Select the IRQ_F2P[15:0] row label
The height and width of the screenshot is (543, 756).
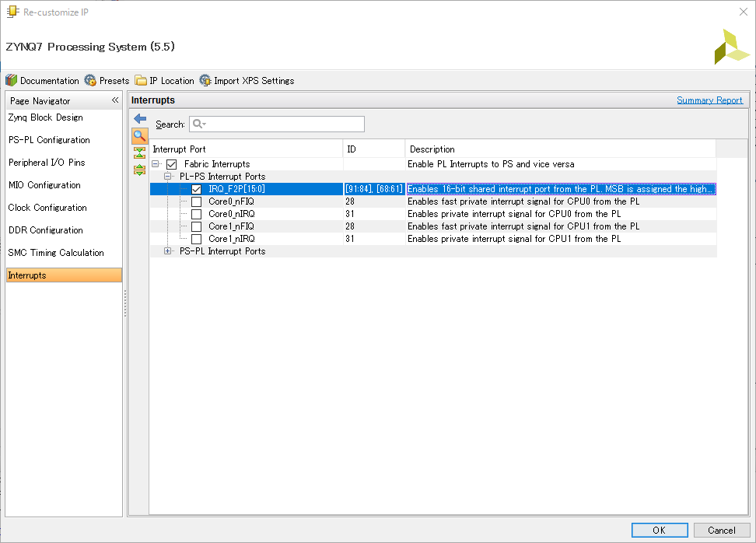tap(236, 189)
